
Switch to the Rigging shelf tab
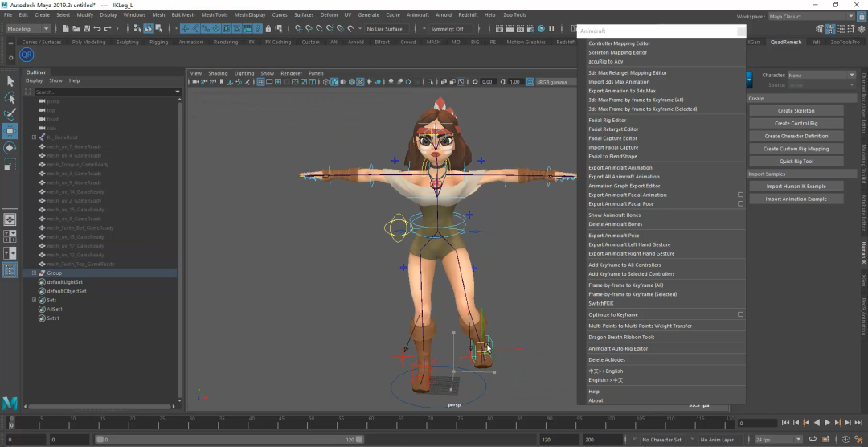[x=158, y=42]
